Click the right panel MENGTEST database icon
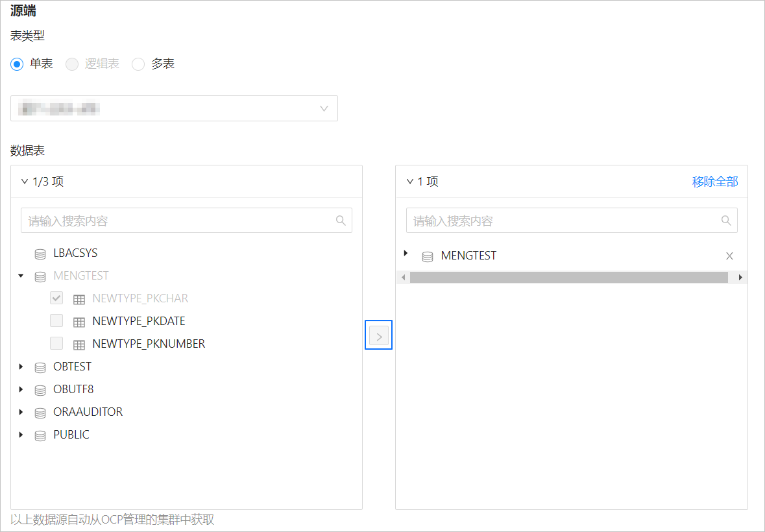This screenshot has height=532, width=765. [x=428, y=256]
